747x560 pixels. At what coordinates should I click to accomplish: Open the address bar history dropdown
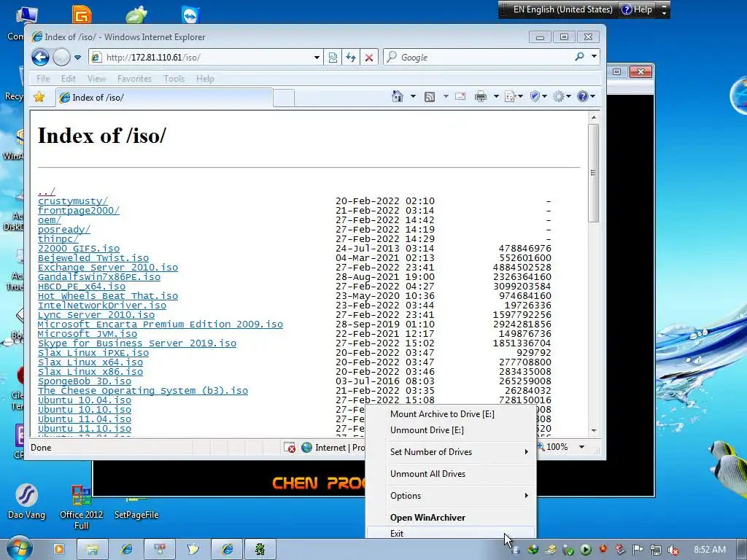click(x=317, y=58)
